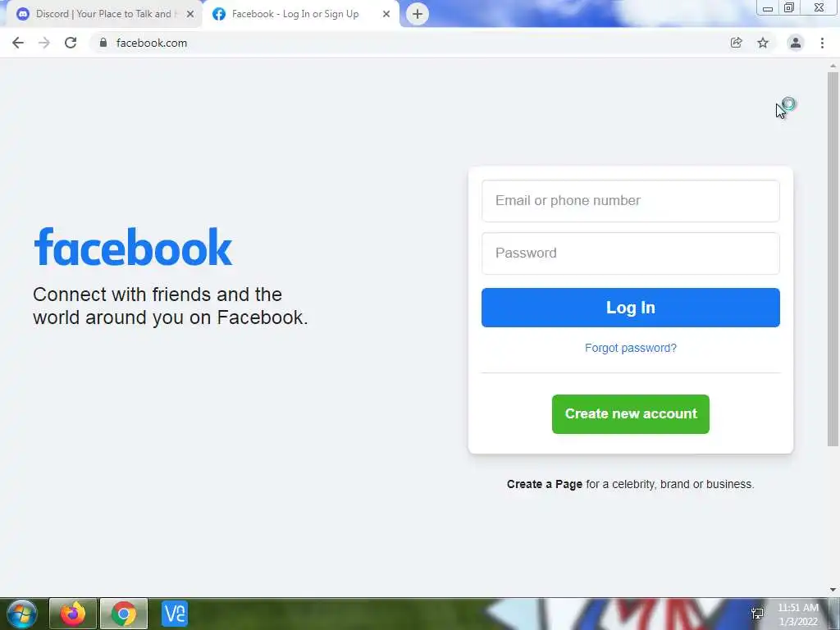Close the Discord tab
This screenshot has height=630, width=840.
click(x=190, y=14)
